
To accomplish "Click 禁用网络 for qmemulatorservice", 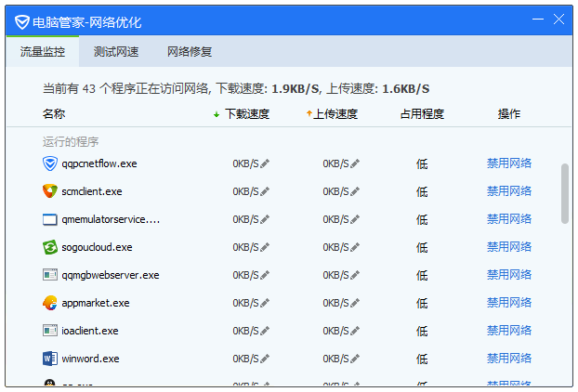I will click(509, 219).
